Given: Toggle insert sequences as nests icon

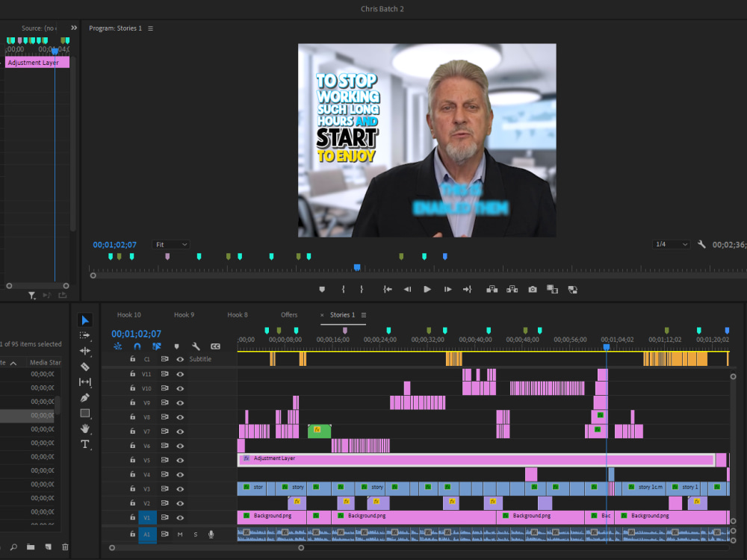Looking at the screenshot, I should point(118,346).
